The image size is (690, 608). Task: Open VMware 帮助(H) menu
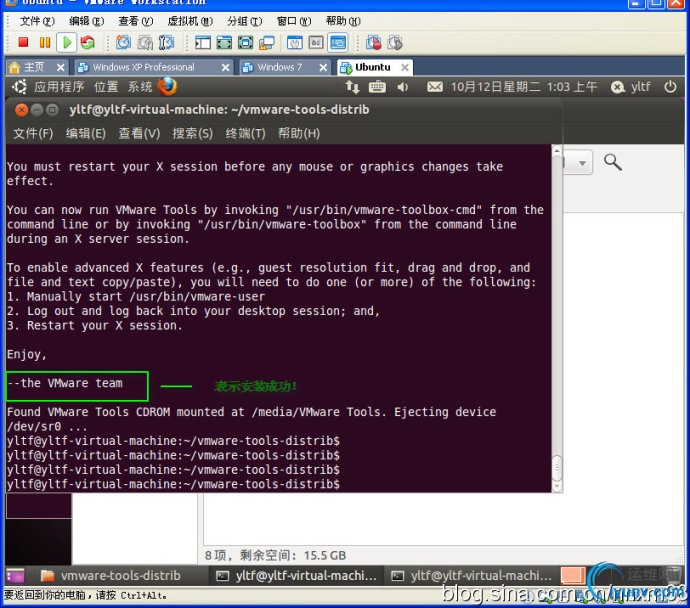(343, 21)
